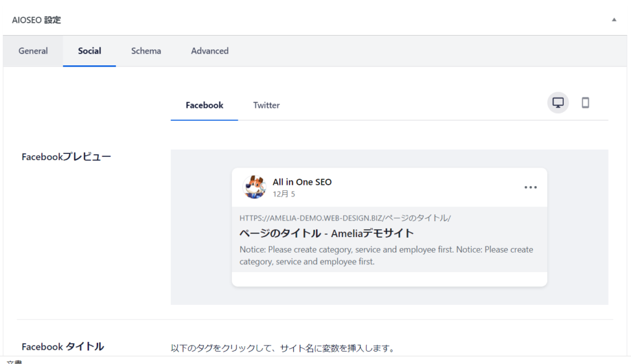Switch to the Schema tab
This screenshot has height=364, width=631.
pyautogui.click(x=146, y=51)
